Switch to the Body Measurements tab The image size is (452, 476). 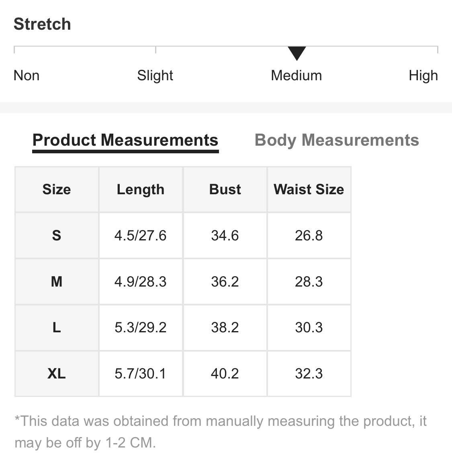[x=337, y=140]
